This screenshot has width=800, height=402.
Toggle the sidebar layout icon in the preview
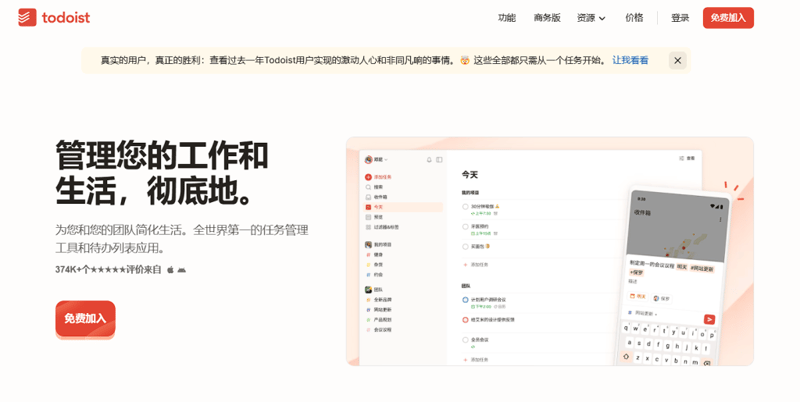(439, 160)
